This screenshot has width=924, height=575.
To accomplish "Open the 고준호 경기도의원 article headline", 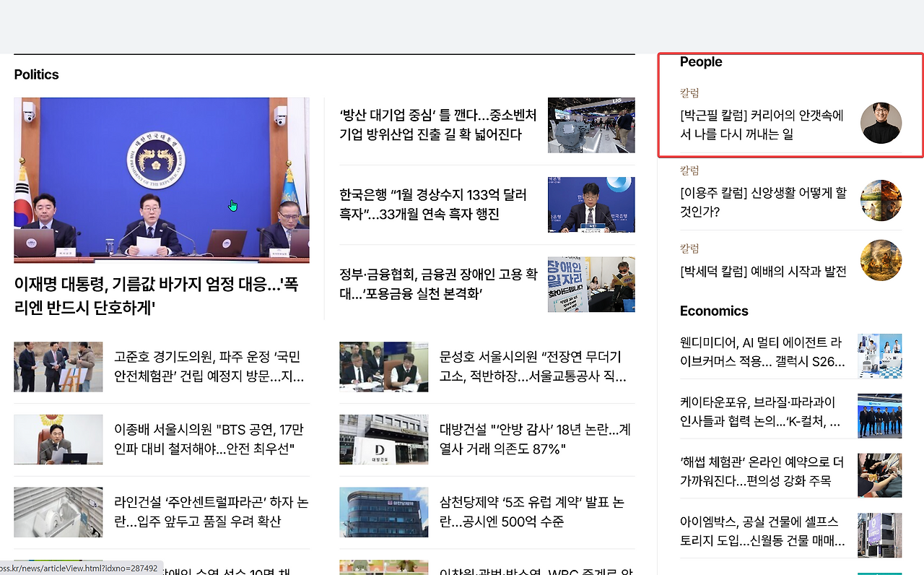I will (209, 367).
